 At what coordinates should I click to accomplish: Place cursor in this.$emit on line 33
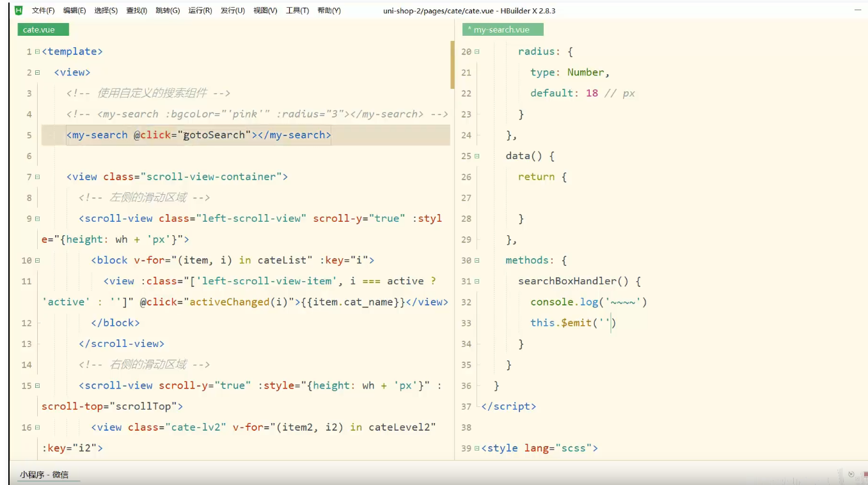[573, 323]
